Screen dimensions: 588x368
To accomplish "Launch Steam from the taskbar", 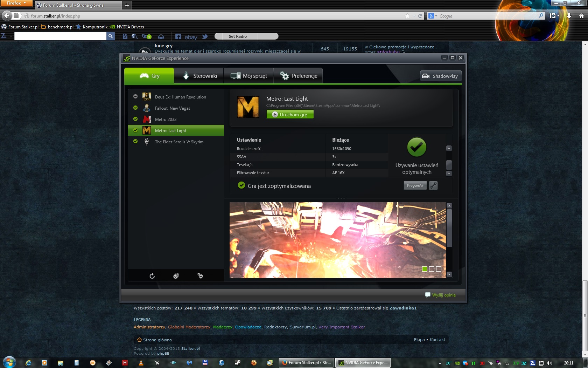I will 238,363.
